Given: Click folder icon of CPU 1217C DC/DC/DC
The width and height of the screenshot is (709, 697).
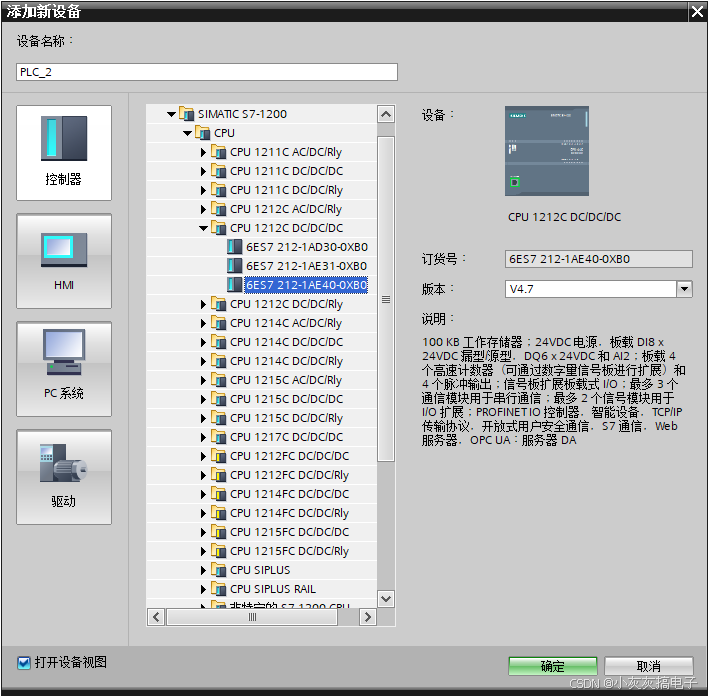Looking at the screenshot, I should pos(218,437).
